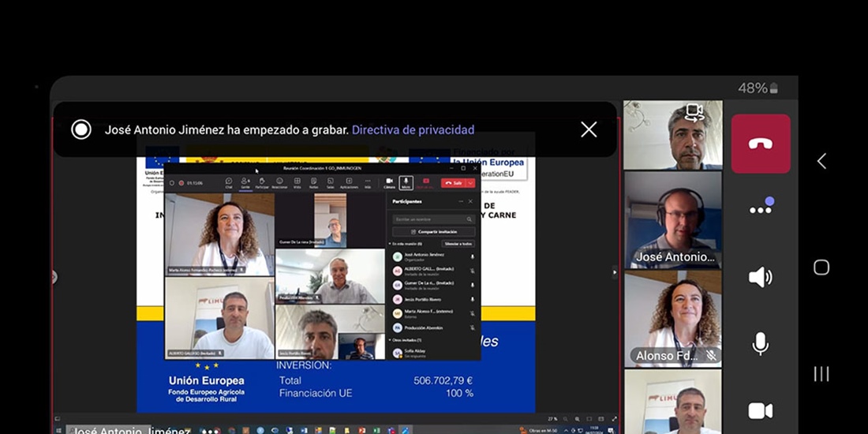Click mic icon next to José Antonio Jiménez

coord(472,257)
